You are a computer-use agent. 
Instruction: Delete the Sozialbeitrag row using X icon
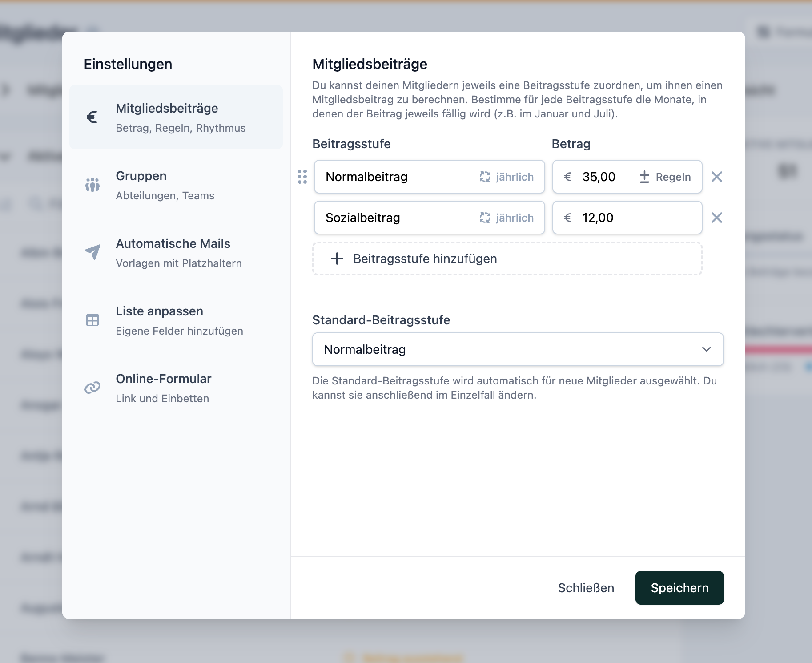[716, 218]
